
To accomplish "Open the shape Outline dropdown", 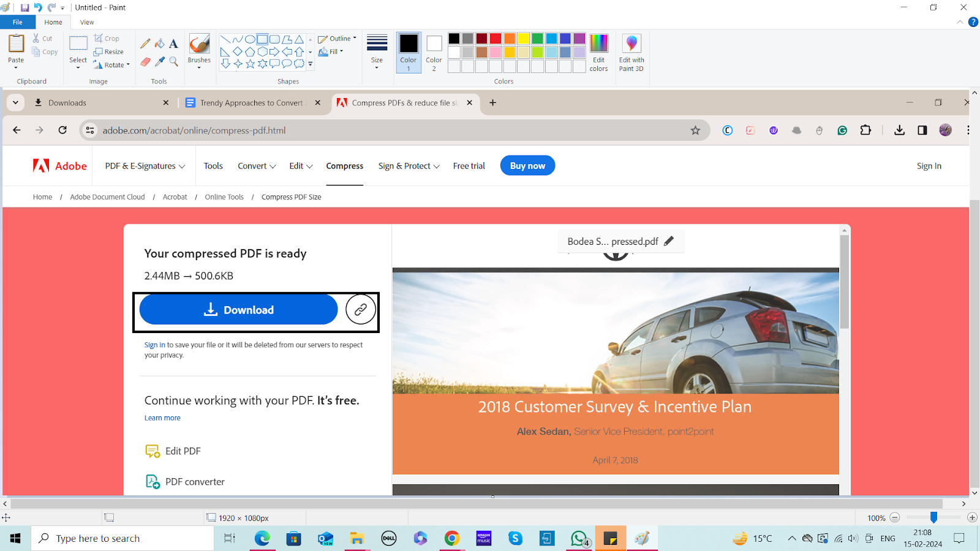I will point(337,39).
